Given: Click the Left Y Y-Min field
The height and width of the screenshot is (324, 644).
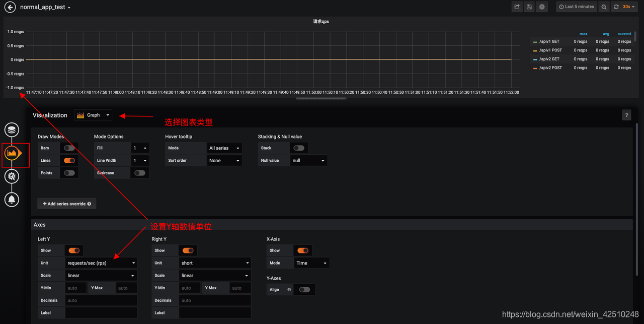Looking at the screenshot, I should (x=76, y=288).
